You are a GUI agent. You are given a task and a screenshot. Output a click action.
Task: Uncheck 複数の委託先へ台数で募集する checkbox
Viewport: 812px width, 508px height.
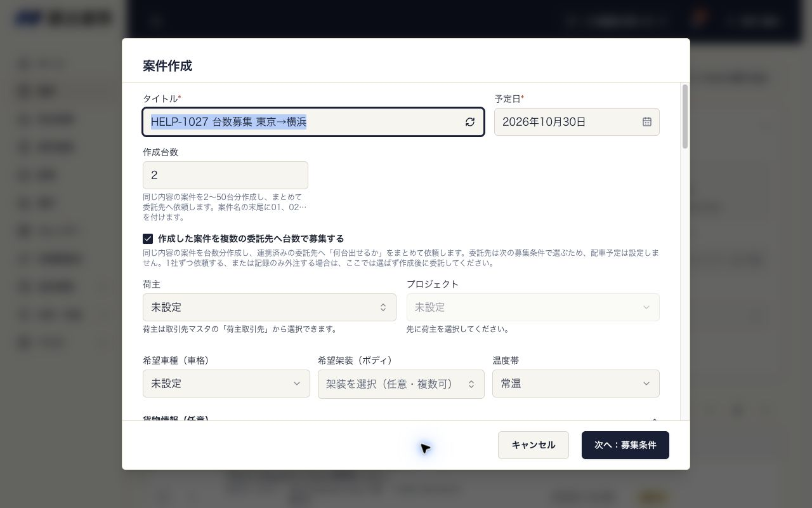pyautogui.click(x=148, y=239)
